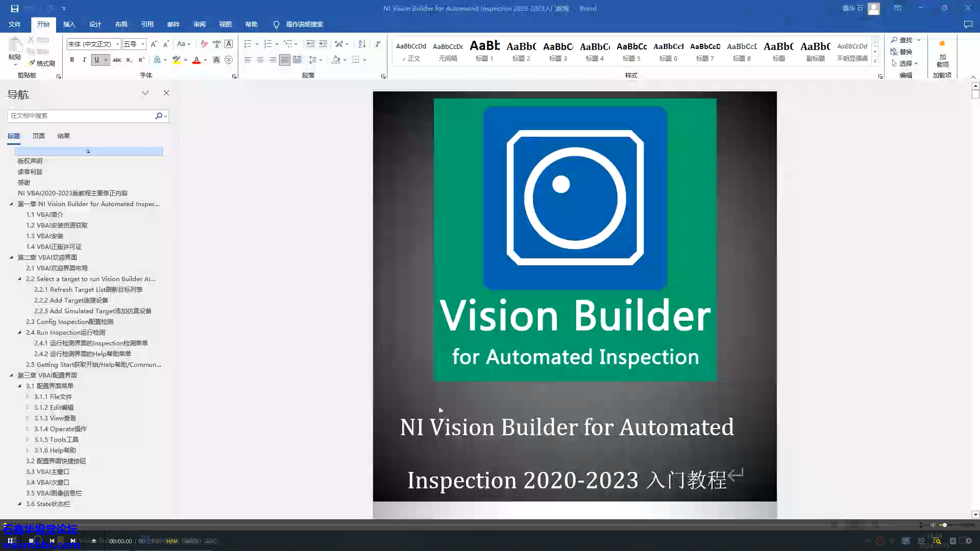Click the Sort (A-Z) icon
Viewport: 980px width, 551px height.
click(x=362, y=44)
